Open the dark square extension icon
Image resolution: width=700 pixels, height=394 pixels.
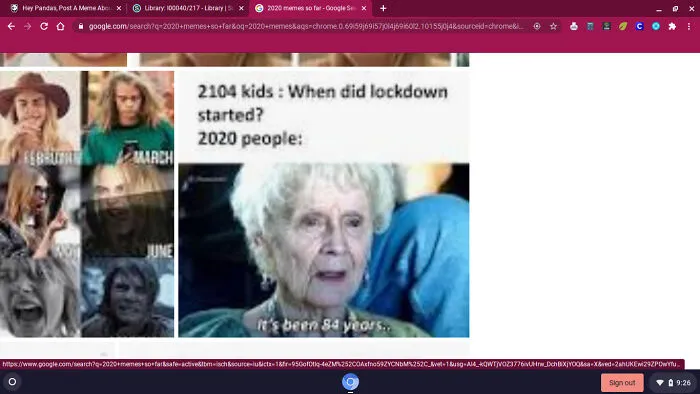(606, 26)
